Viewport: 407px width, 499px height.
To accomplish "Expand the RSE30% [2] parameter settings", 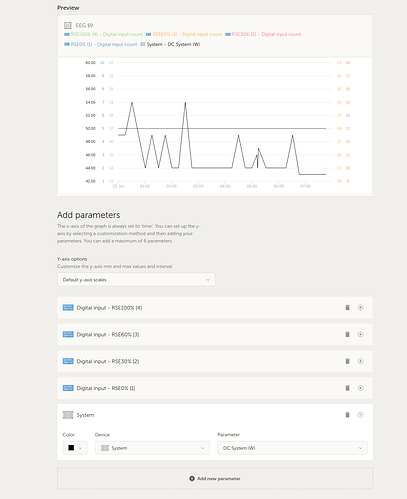I will [360, 361].
